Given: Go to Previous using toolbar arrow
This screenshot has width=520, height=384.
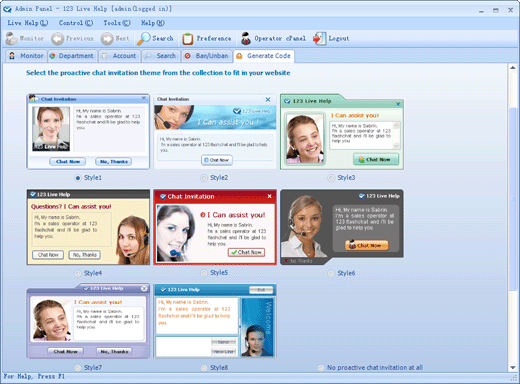Looking at the screenshot, I should point(57,39).
